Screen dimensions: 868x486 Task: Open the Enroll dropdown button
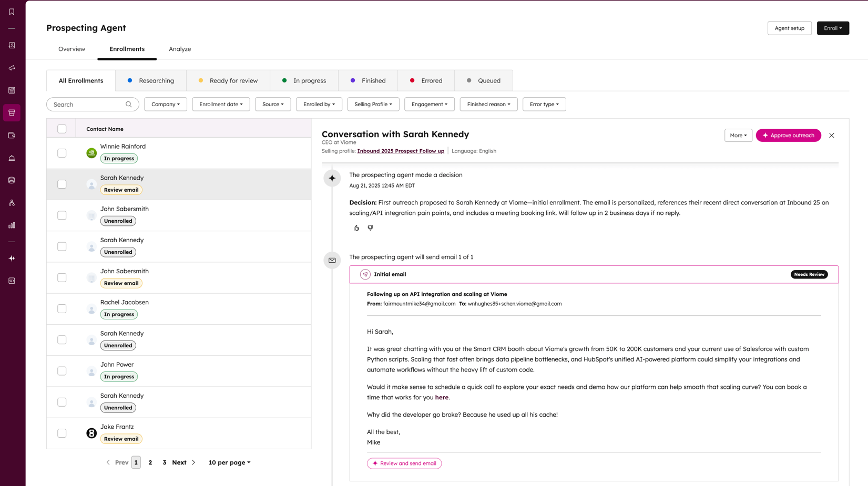833,28
